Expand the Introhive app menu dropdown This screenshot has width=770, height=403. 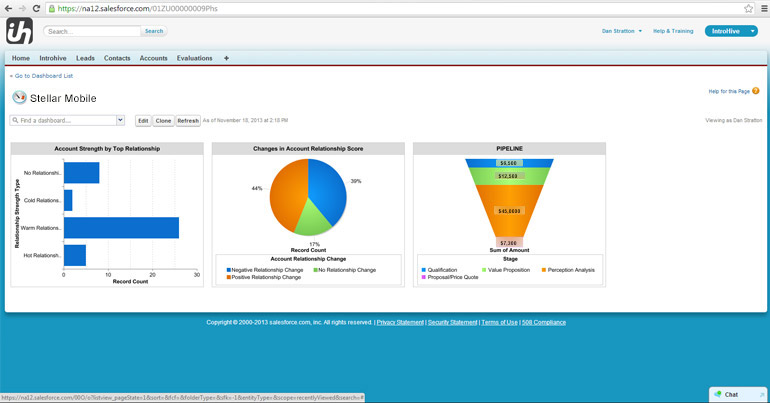[752, 31]
